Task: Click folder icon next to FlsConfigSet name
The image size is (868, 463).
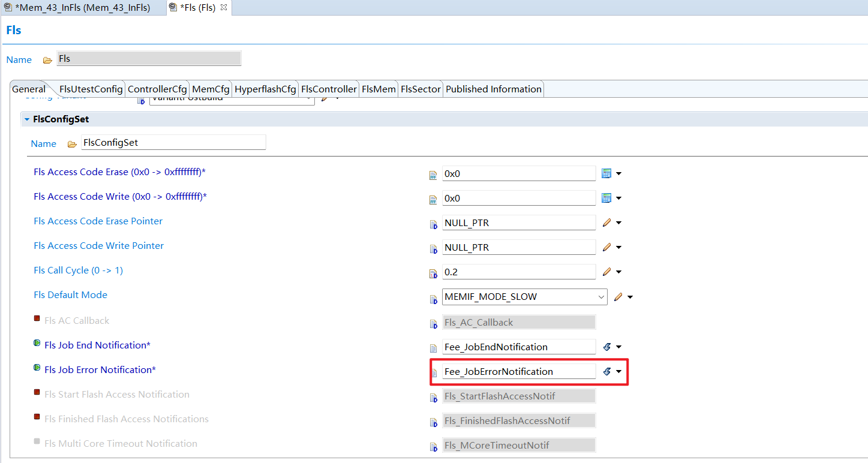Action: (72, 144)
